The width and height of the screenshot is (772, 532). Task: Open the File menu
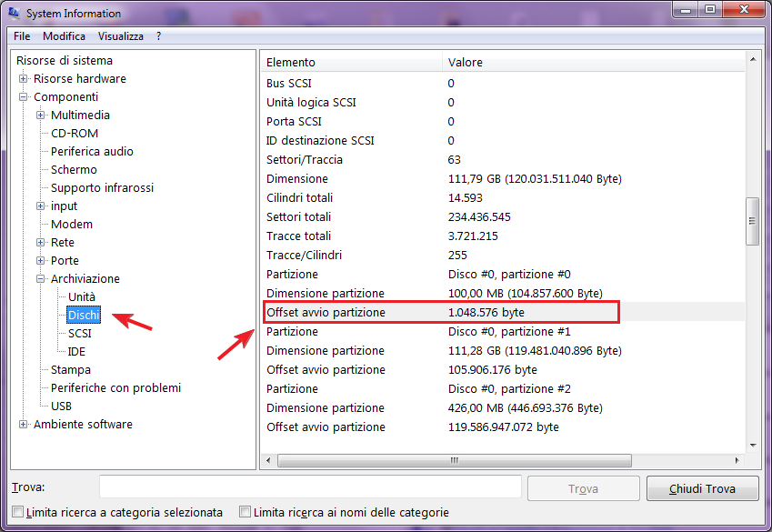[x=22, y=36]
